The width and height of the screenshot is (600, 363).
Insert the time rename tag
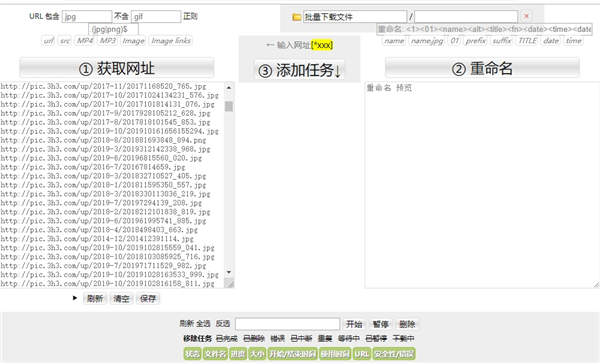(573, 41)
